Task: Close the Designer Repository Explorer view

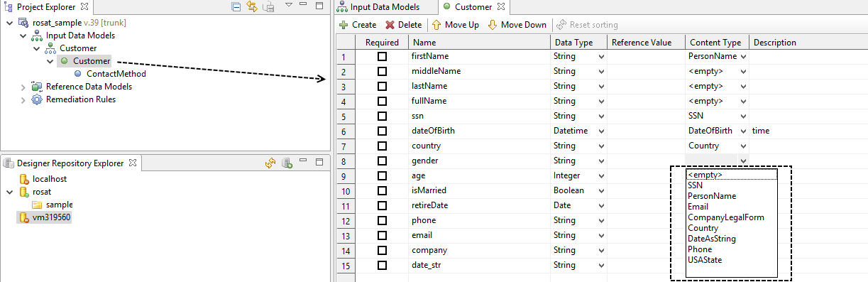Action: tap(133, 163)
